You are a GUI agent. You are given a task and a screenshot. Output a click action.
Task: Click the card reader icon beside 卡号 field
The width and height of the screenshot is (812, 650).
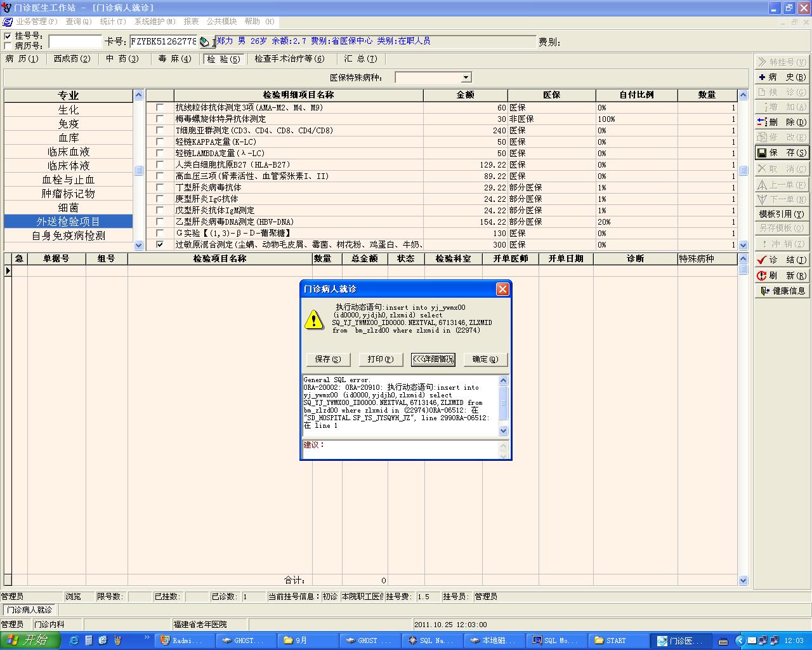click(205, 42)
